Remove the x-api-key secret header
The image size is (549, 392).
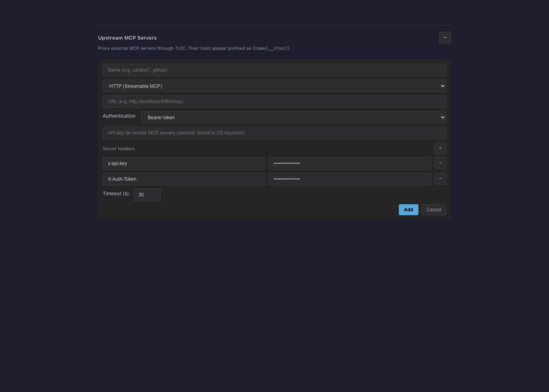coord(440,163)
